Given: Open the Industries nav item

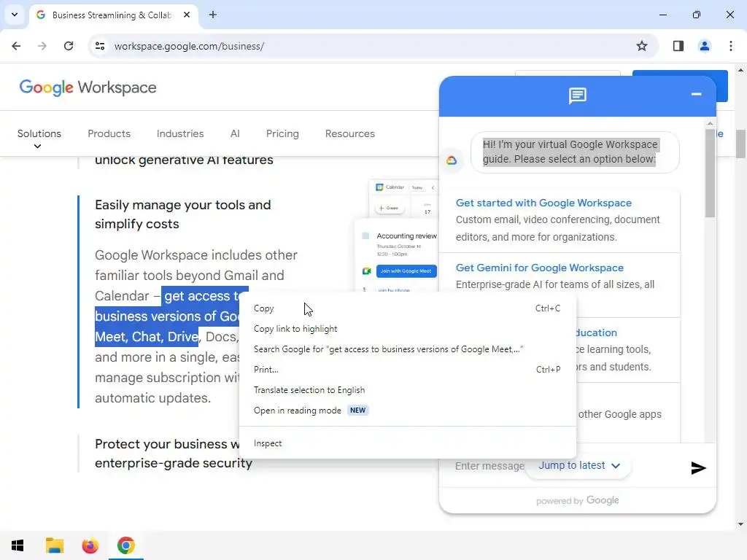Looking at the screenshot, I should [x=180, y=134].
